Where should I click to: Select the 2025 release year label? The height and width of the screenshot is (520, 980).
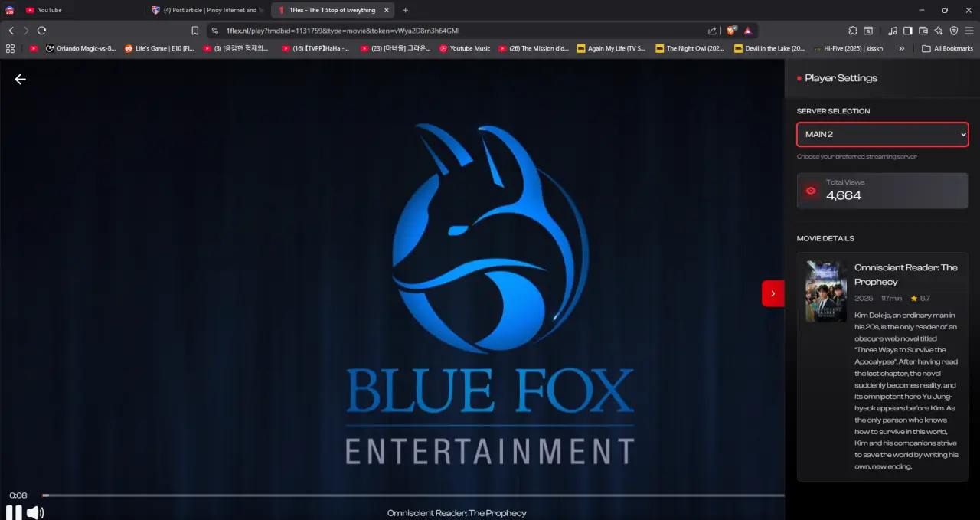(864, 298)
